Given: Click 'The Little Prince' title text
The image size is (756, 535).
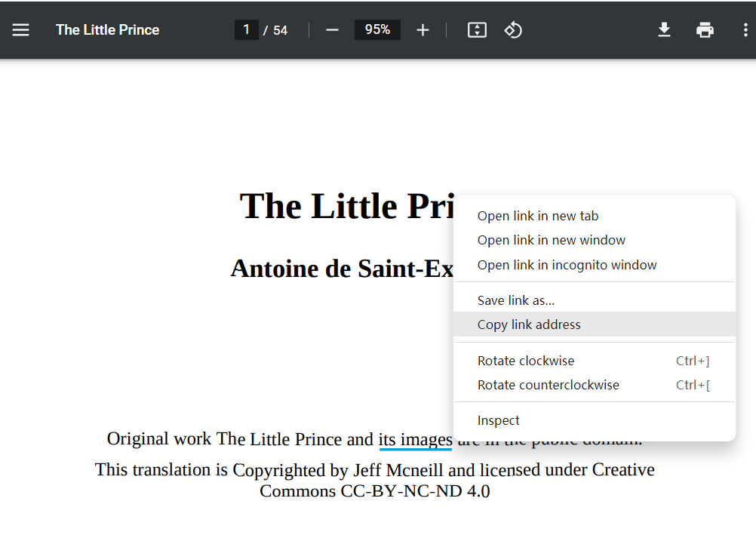Looking at the screenshot, I should 107,29.
